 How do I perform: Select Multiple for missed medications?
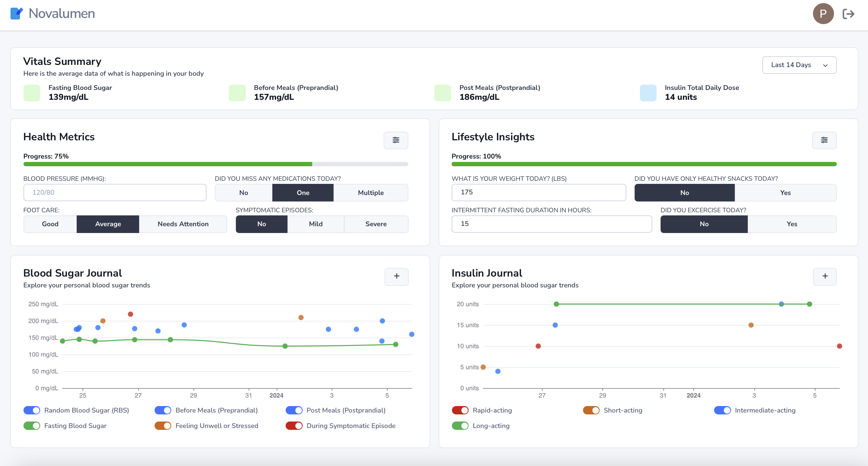[370, 193]
